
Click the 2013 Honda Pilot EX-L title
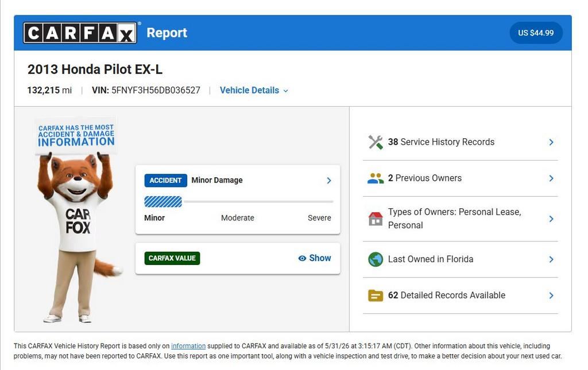(x=95, y=69)
